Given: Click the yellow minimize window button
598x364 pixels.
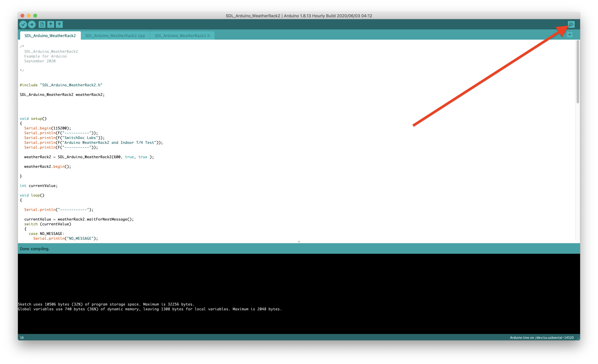Looking at the screenshot, I should click(x=29, y=16).
